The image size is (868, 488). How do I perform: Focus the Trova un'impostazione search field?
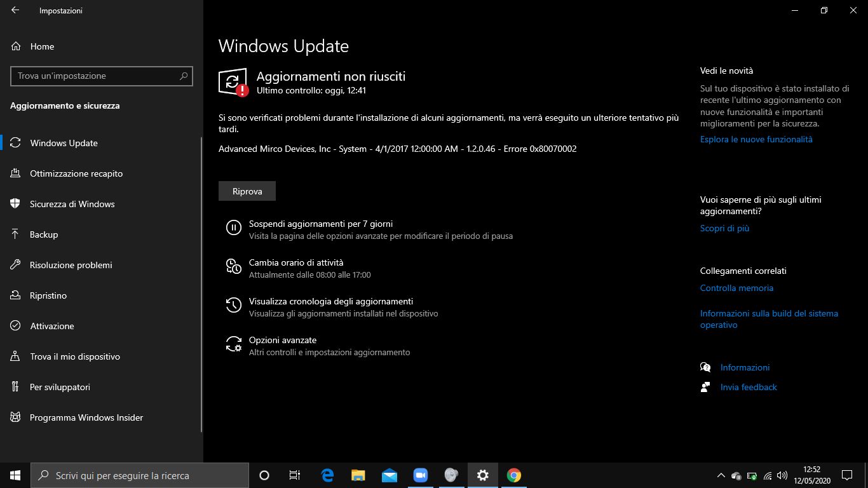pyautogui.click(x=102, y=76)
